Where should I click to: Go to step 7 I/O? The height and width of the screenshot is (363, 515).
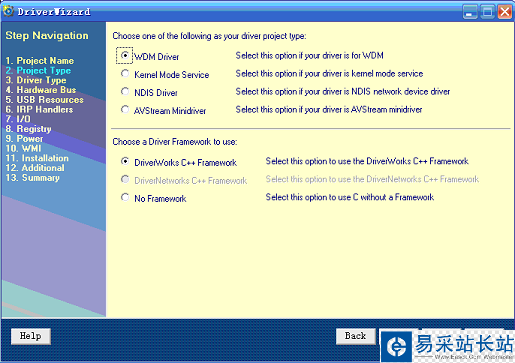point(18,119)
